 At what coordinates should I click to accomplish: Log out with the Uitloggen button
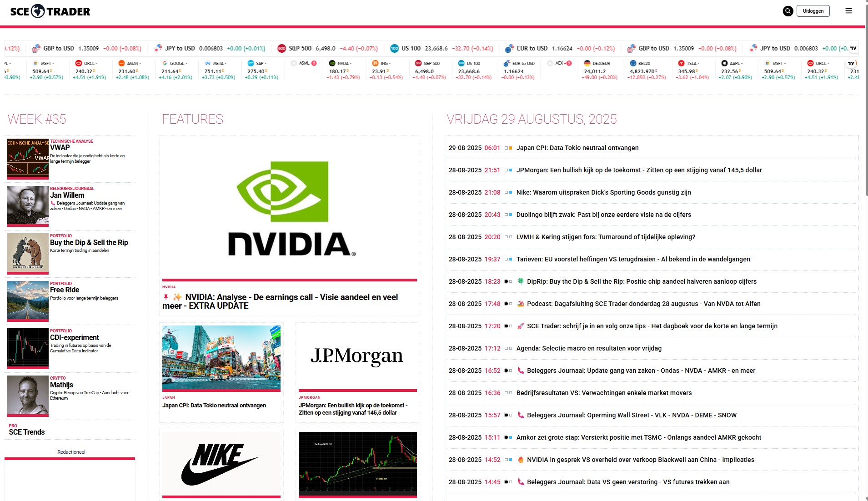(x=813, y=11)
